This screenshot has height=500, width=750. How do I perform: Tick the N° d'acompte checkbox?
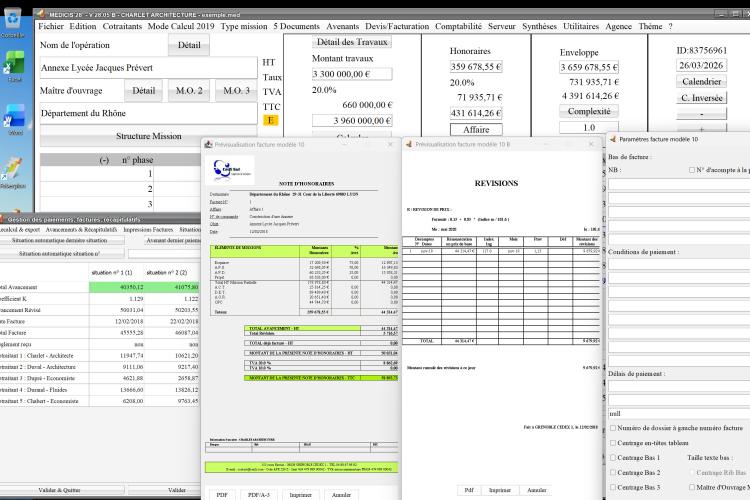pos(692,170)
